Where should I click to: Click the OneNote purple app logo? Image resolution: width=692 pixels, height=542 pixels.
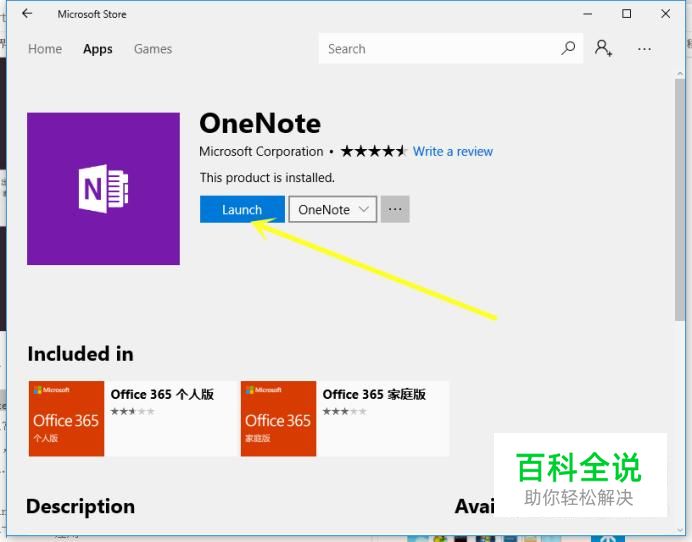point(103,189)
